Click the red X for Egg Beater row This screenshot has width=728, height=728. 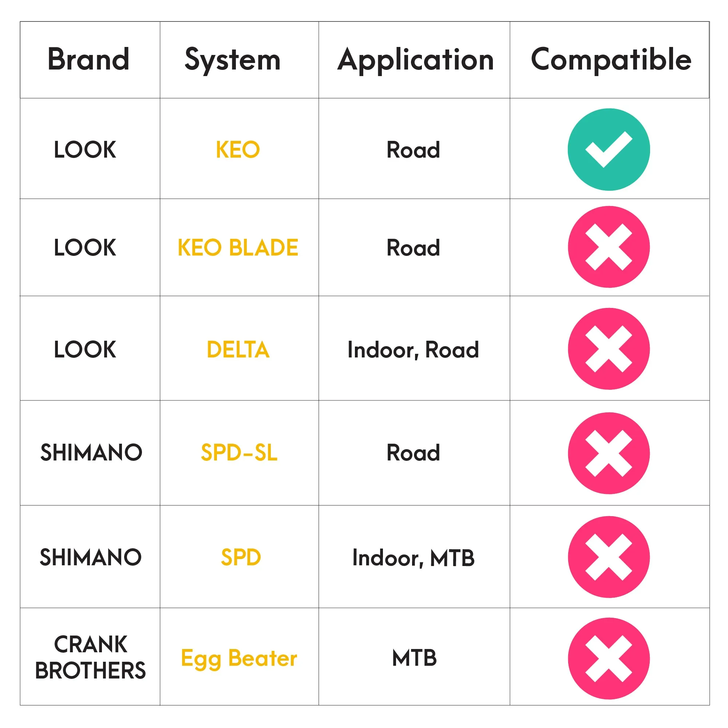[609, 659]
